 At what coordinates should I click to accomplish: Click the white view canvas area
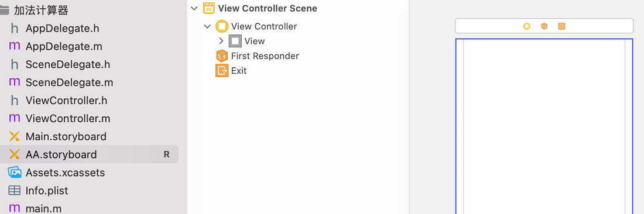coord(544,126)
